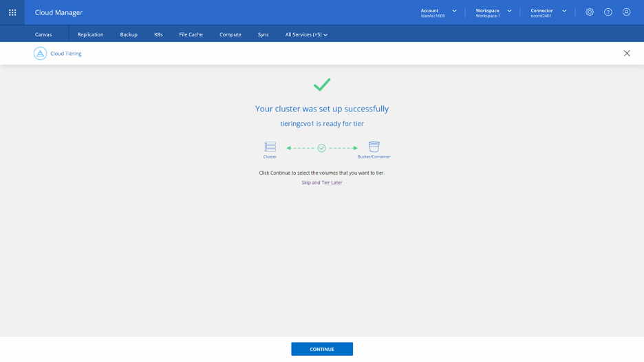Click the Cloud Tiering logo icon

[40, 54]
